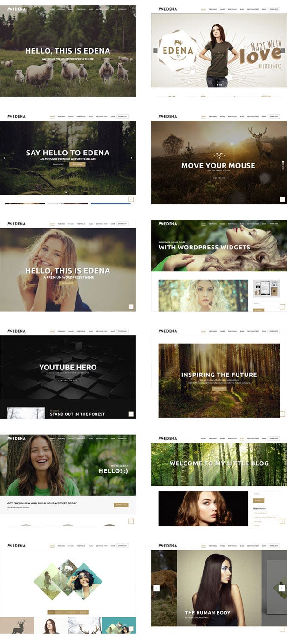287x644 pixels.
Task: Open Sections Test menu in Human Body demo
Action: (x=253, y=546)
